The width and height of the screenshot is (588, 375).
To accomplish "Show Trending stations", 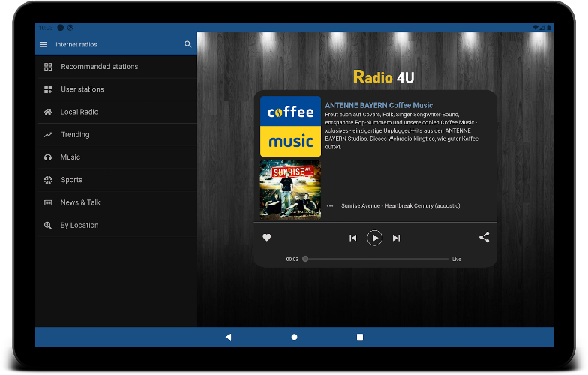I will tap(75, 135).
